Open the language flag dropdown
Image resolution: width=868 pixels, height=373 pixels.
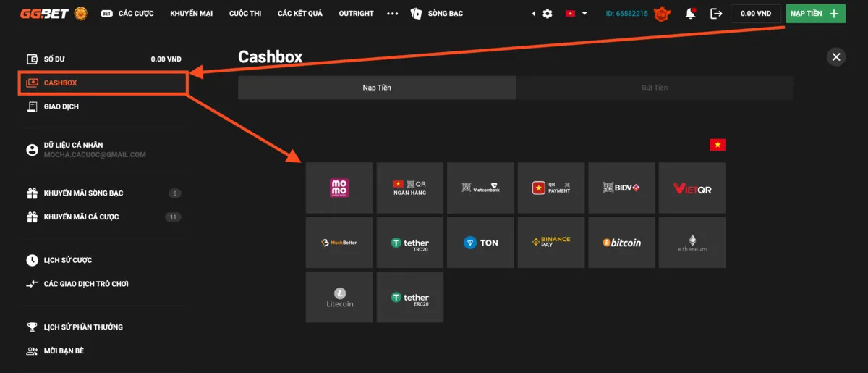click(576, 14)
